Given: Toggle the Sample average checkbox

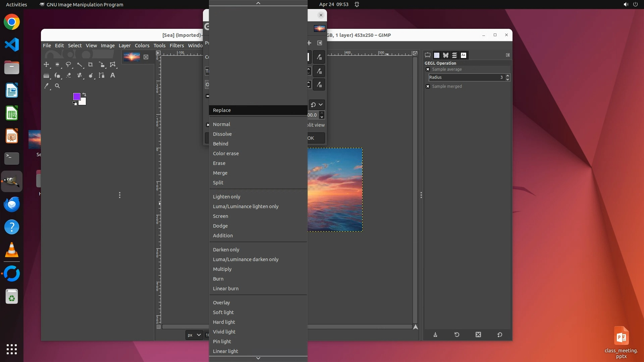Looking at the screenshot, I should tap(428, 69).
